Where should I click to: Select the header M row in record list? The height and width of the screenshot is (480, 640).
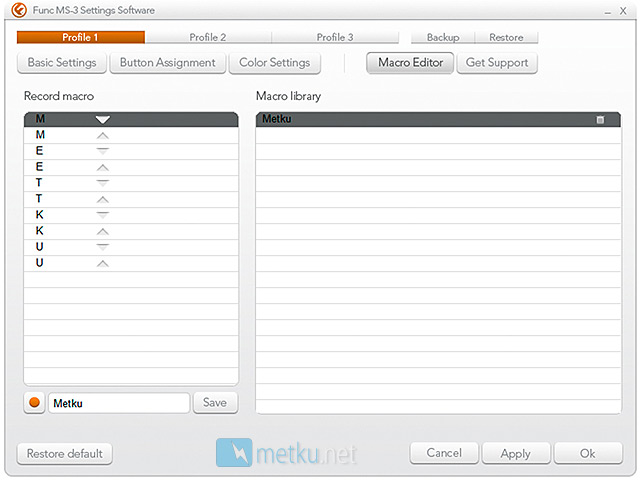click(x=131, y=119)
